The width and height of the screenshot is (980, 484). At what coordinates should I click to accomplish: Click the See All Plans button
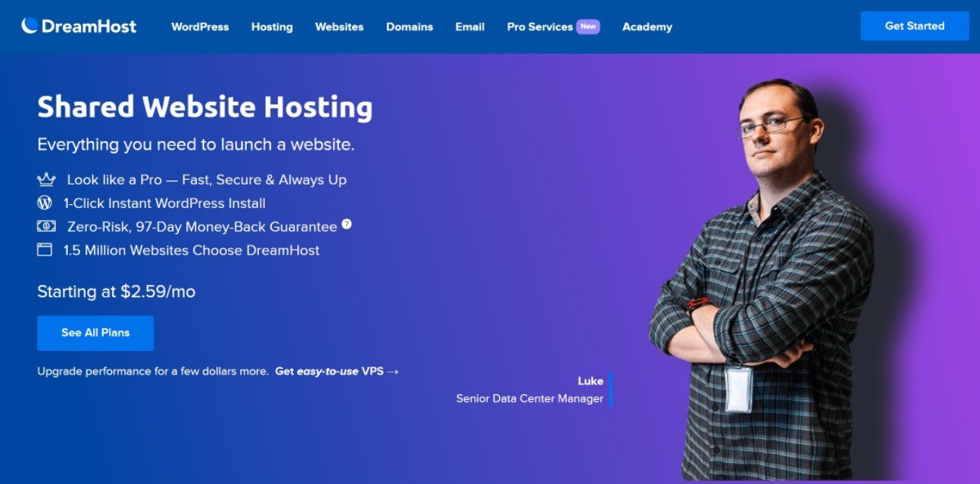[x=96, y=333]
